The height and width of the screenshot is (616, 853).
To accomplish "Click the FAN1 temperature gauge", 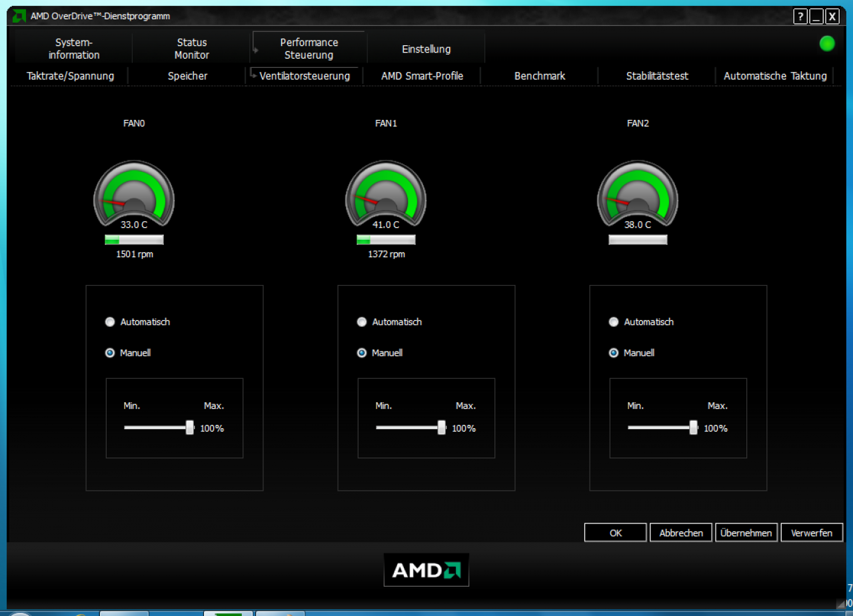I will click(386, 194).
